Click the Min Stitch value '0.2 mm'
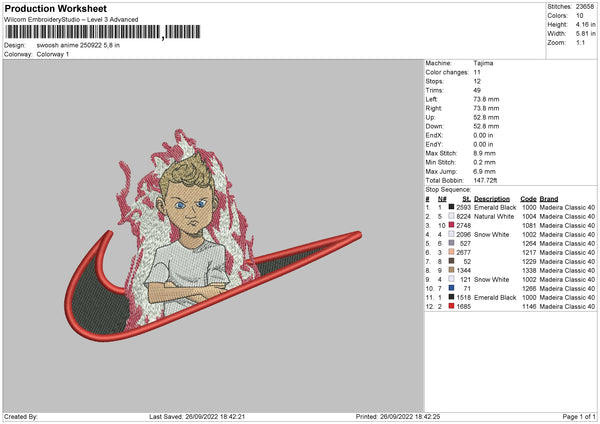Screen dimensions: 600x424 (484, 162)
